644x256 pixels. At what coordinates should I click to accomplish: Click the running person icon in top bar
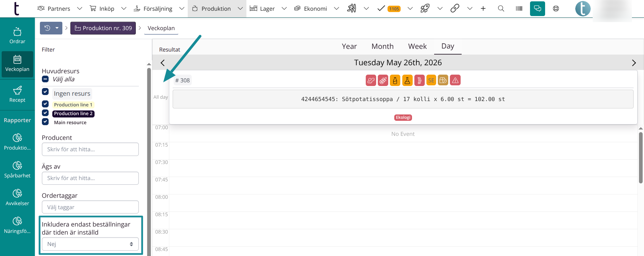point(352,8)
